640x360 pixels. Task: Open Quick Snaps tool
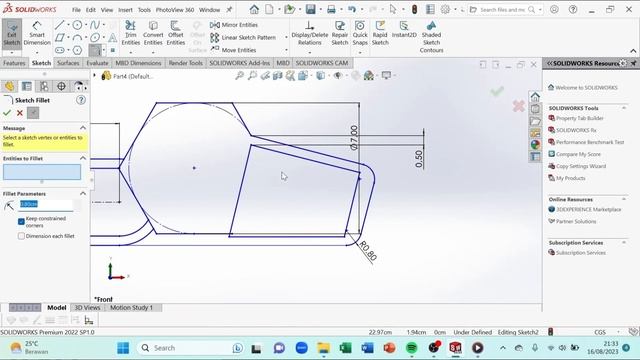[x=360, y=34]
